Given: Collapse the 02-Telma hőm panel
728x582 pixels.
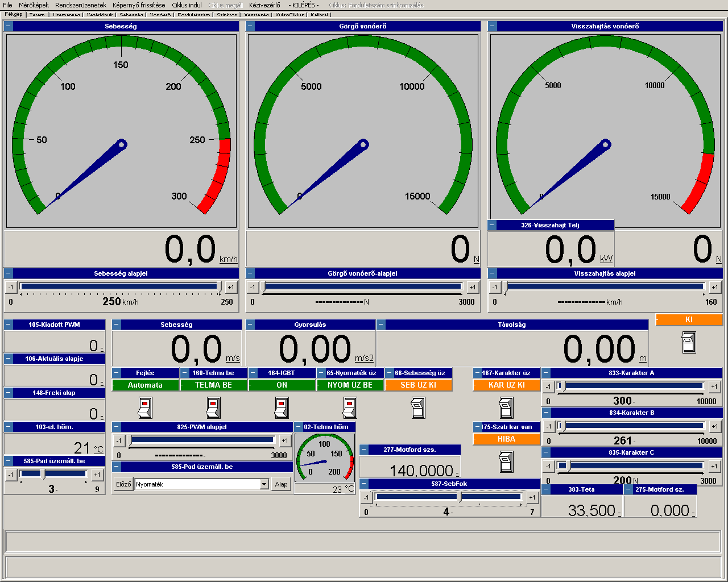Looking at the screenshot, I should click(x=299, y=427).
